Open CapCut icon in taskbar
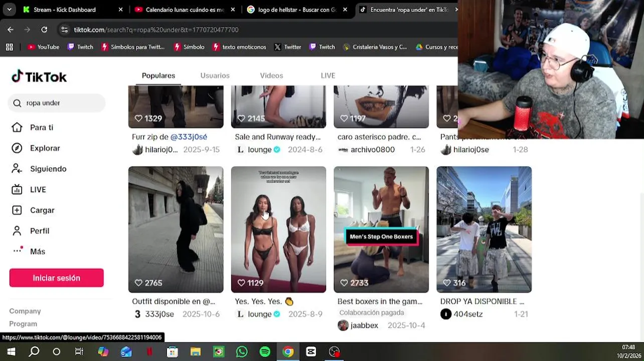The height and width of the screenshot is (361, 644). coord(311,351)
